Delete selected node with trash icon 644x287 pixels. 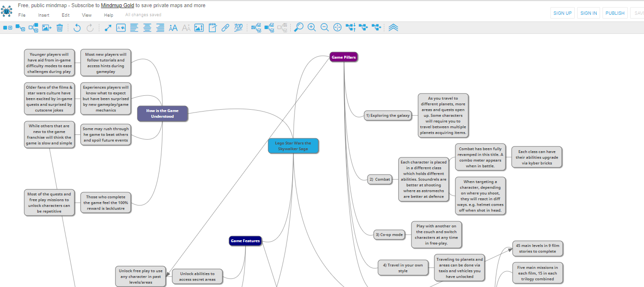tap(60, 28)
